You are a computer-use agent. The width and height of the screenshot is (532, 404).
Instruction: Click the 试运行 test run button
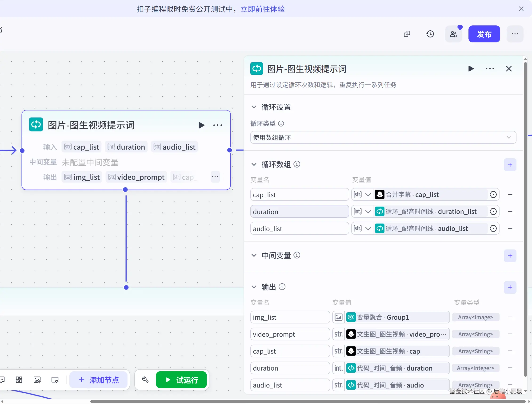coord(181,380)
